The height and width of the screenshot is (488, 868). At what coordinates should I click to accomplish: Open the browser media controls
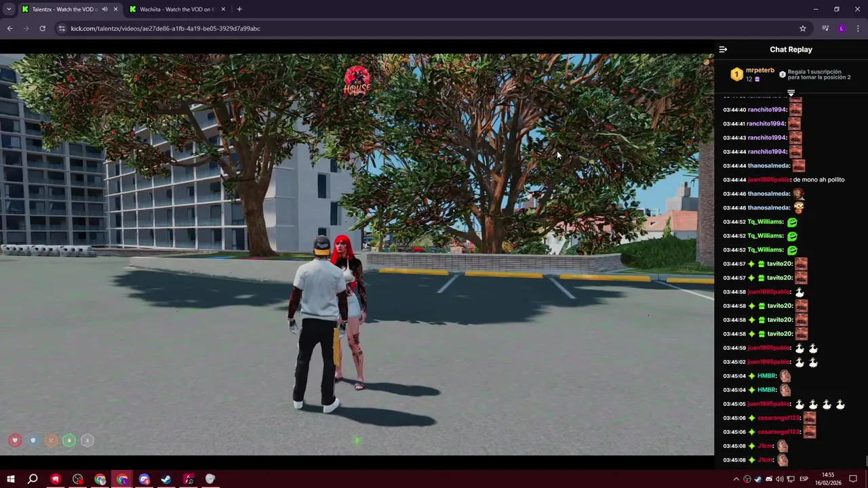pos(825,28)
